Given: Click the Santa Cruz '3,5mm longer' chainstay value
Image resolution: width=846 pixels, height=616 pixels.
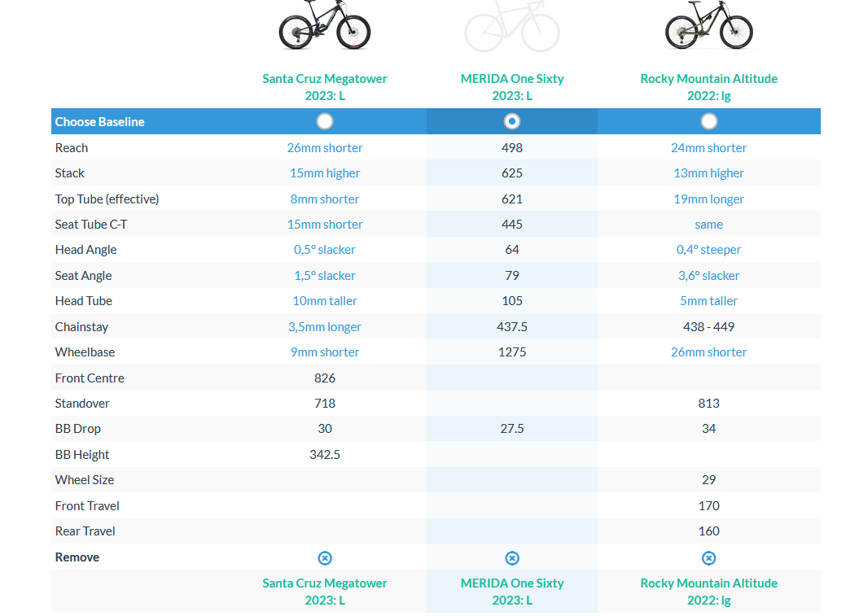Looking at the screenshot, I should [x=325, y=327].
